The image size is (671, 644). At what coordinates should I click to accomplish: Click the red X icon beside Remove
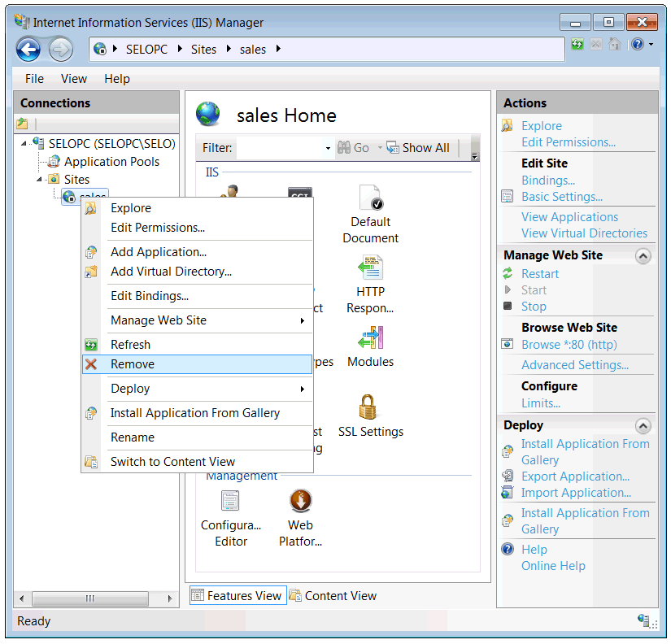click(x=91, y=364)
